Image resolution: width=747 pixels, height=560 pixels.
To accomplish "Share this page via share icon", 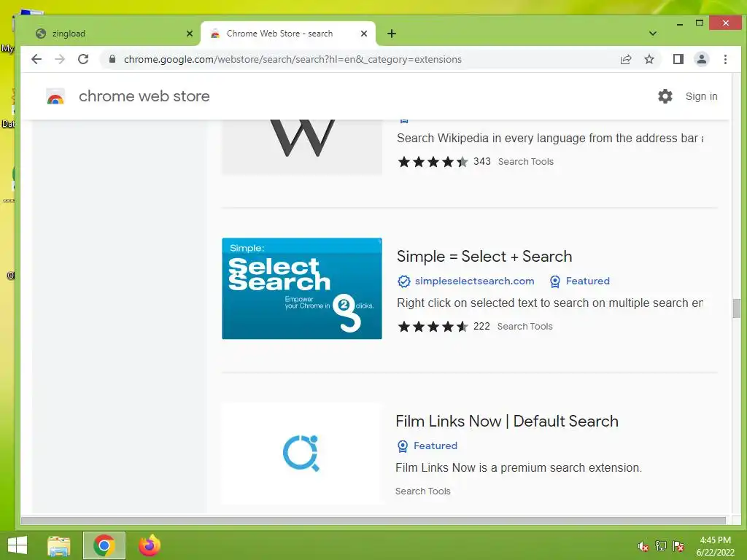I will [x=625, y=59].
